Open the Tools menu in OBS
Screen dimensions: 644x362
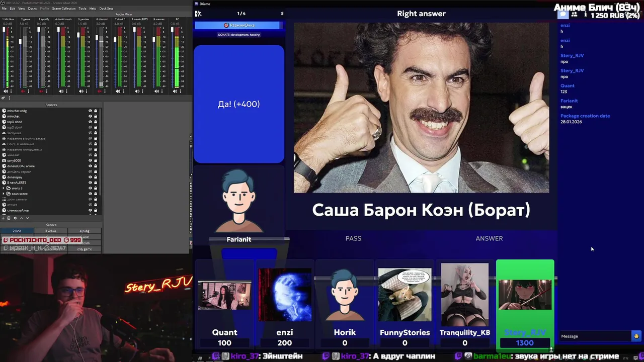[83, 9]
